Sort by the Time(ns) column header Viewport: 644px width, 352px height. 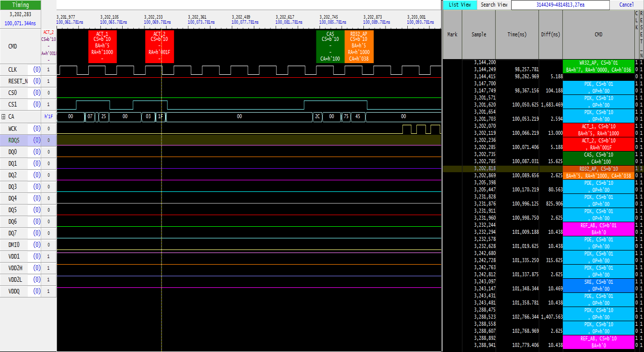(x=517, y=34)
